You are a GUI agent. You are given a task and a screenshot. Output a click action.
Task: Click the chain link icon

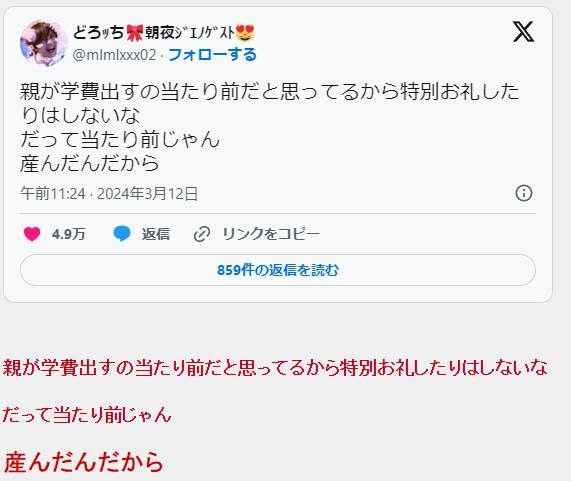[x=202, y=234]
